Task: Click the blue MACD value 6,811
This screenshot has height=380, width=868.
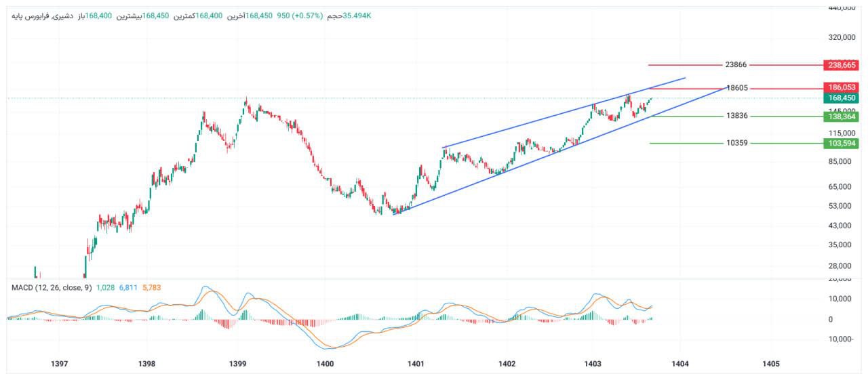Action: (128, 288)
